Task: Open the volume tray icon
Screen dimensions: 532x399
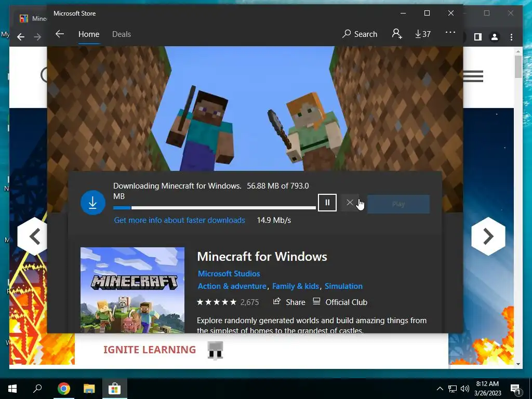Action: (465, 389)
